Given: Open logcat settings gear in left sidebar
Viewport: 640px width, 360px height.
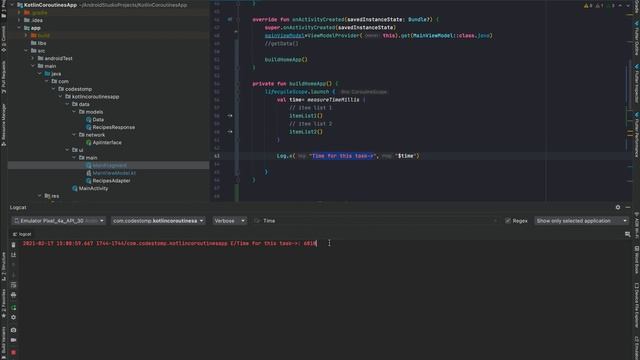Looking at the screenshot, I should click(x=13, y=317).
